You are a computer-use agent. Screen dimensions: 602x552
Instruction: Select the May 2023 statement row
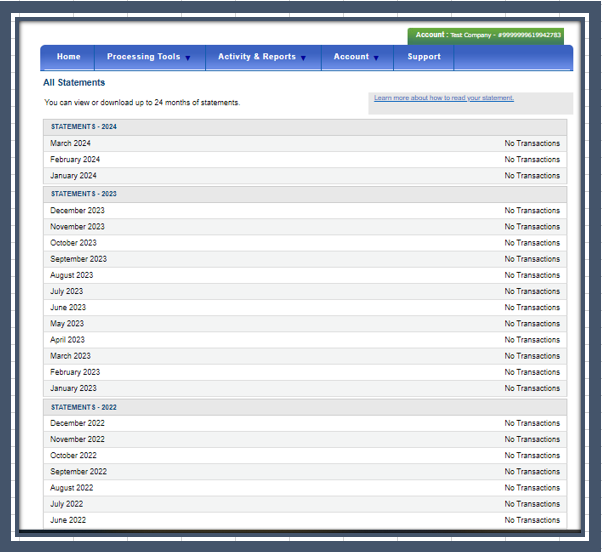tap(305, 324)
